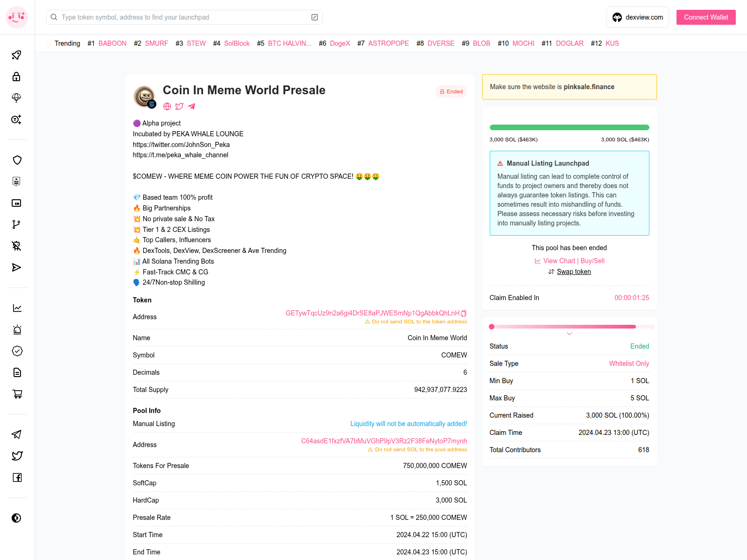This screenshot has width=747, height=560.
Task: Copy the token address
Action: click(x=464, y=314)
